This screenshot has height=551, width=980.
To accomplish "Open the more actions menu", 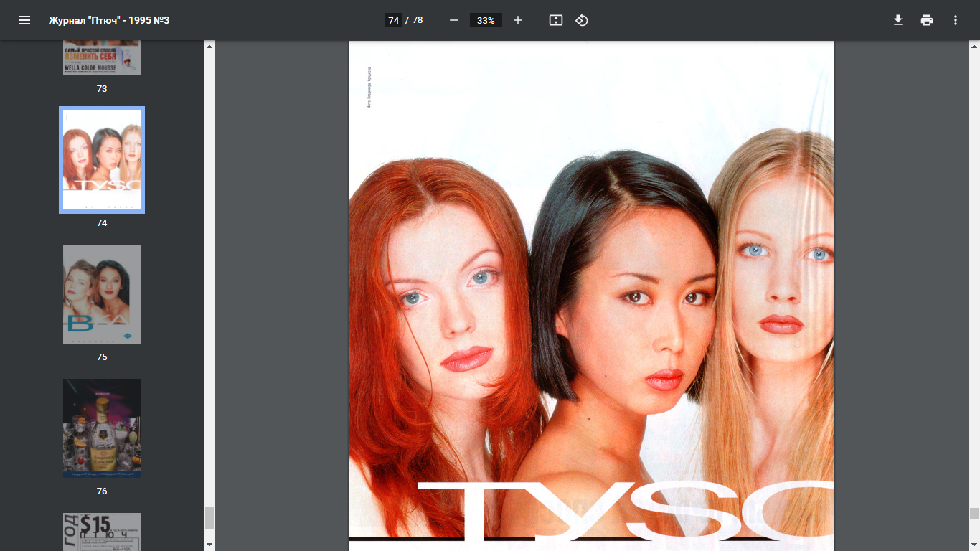I will point(956,20).
